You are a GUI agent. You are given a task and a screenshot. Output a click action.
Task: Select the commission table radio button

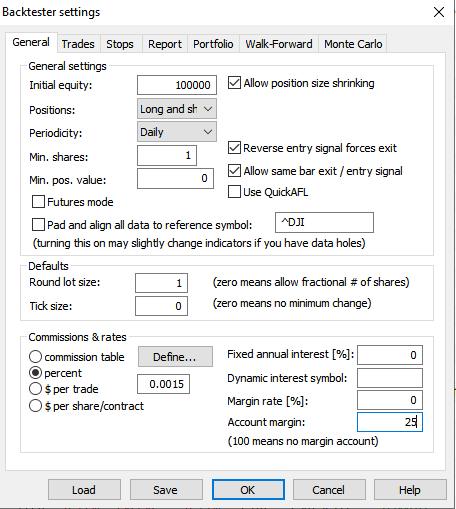35,357
